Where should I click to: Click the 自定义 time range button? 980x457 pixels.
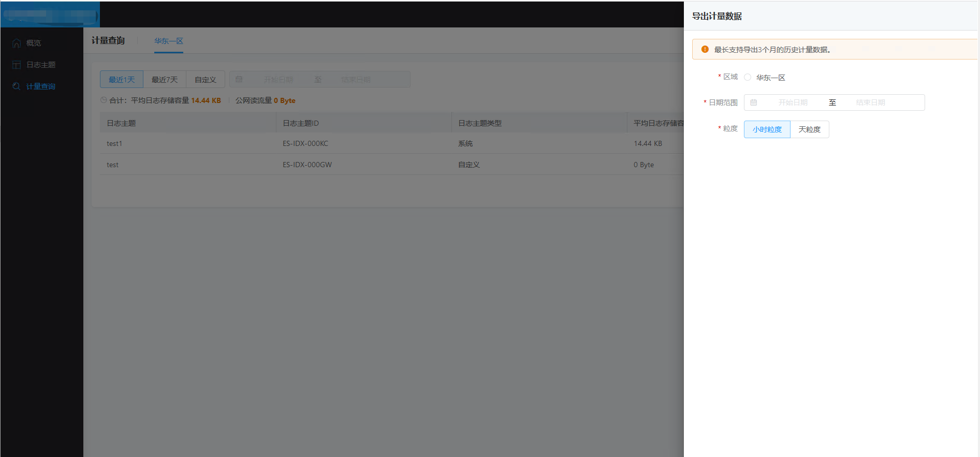click(x=206, y=79)
